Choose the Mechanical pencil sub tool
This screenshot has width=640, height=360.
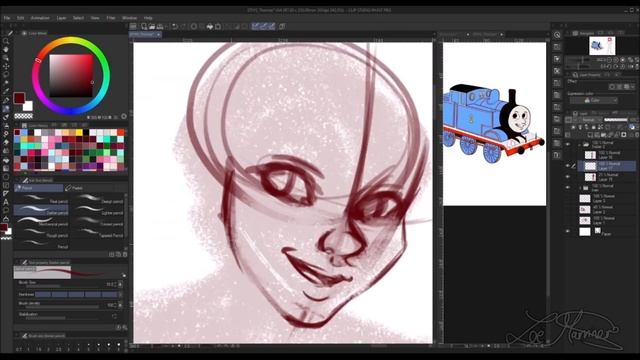pos(42,222)
